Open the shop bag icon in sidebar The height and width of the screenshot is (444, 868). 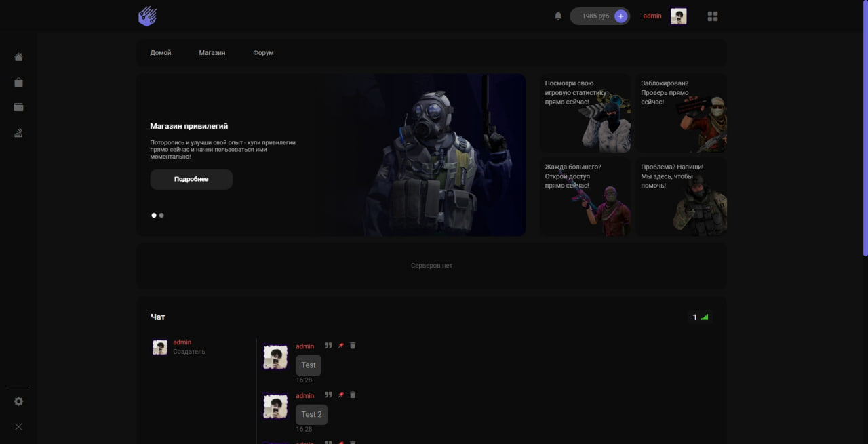(18, 82)
